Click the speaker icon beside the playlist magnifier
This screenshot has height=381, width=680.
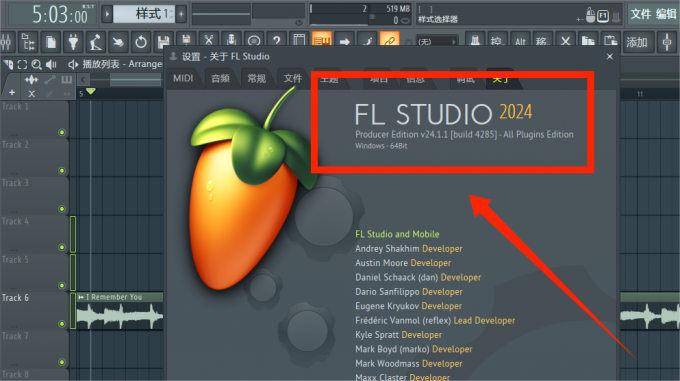51,65
